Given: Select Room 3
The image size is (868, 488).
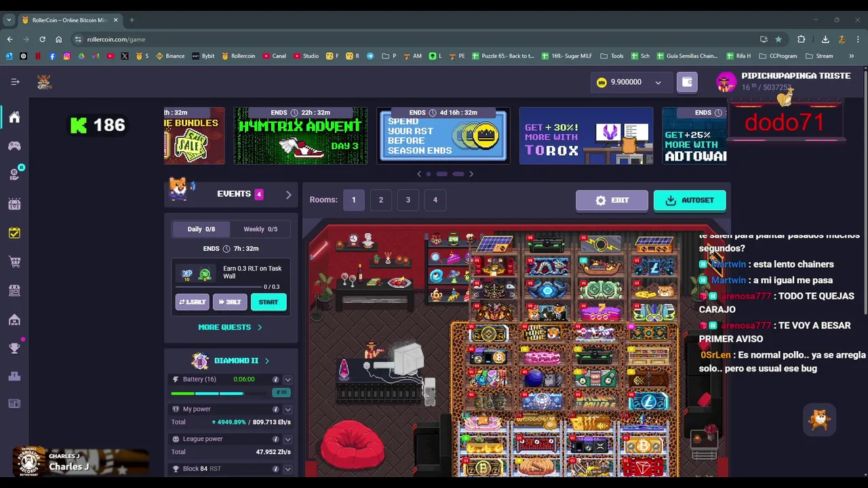Looking at the screenshot, I should (x=408, y=200).
